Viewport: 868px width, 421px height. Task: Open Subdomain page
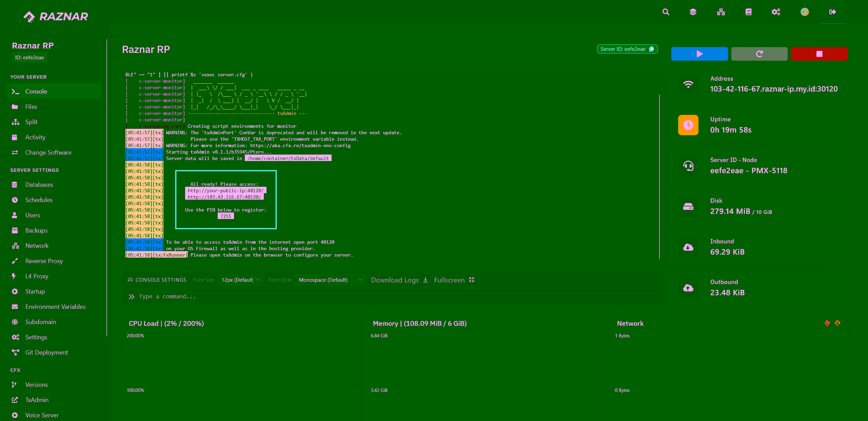(54, 322)
